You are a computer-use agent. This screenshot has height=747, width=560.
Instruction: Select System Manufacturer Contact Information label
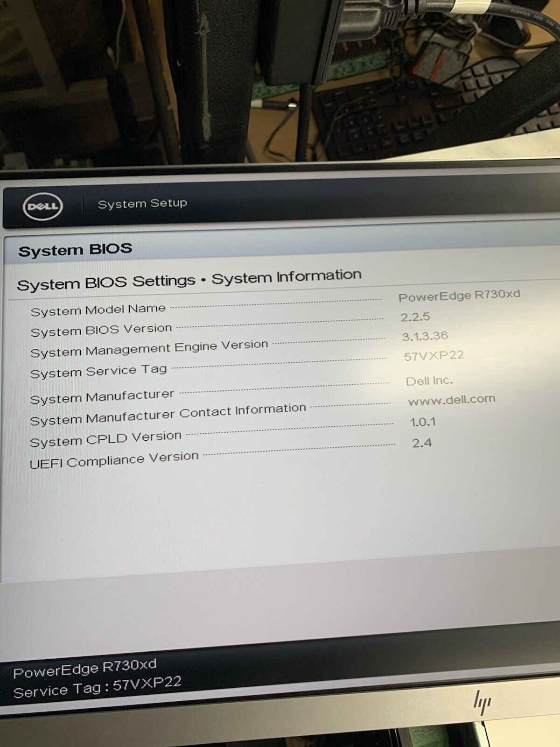(x=168, y=414)
